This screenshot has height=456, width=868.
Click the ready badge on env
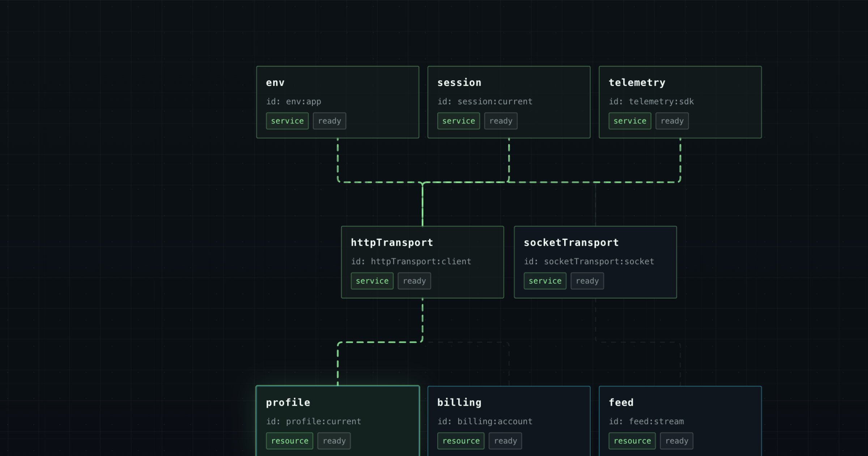pyautogui.click(x=329, y=121)
